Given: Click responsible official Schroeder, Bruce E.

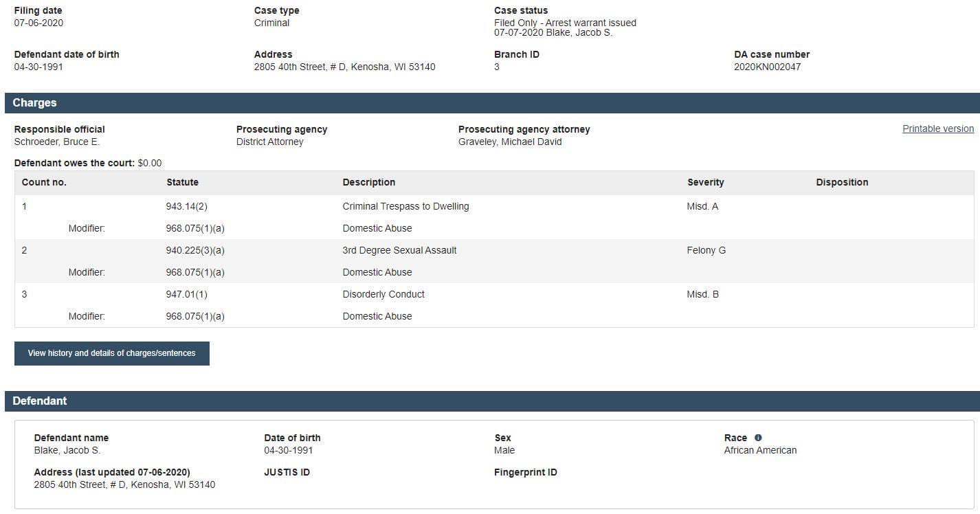Looking at the screenshot, I should [x=57, y=142].
